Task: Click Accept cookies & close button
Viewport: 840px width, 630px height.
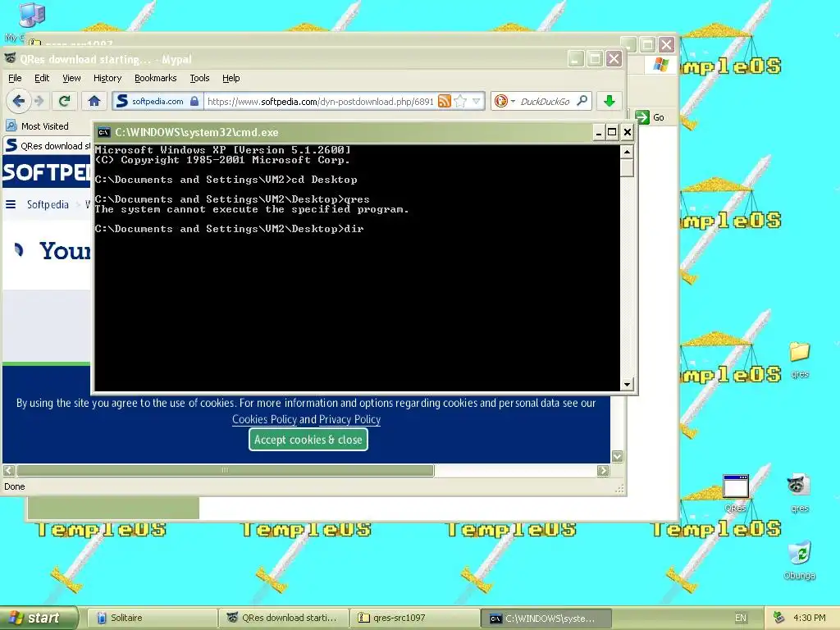Action: 308,440
